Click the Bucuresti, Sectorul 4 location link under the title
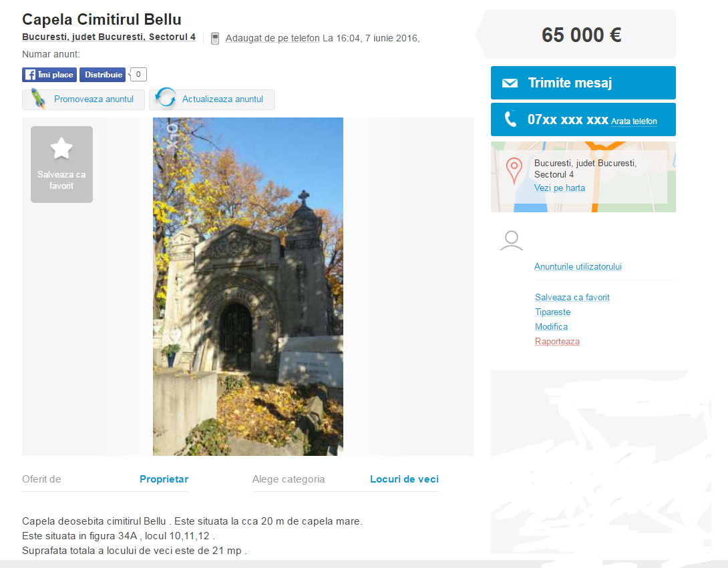 (109, 37)
